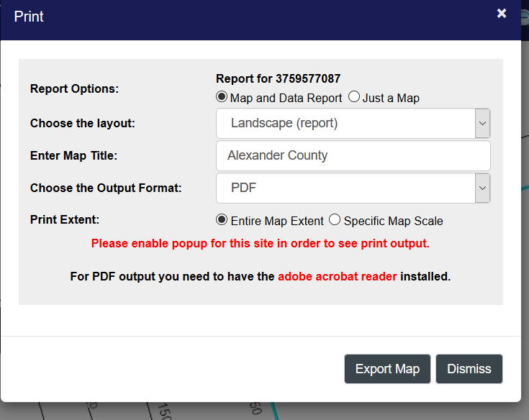
Task: Click the Choose the layout label
Action: coord(82,123)
